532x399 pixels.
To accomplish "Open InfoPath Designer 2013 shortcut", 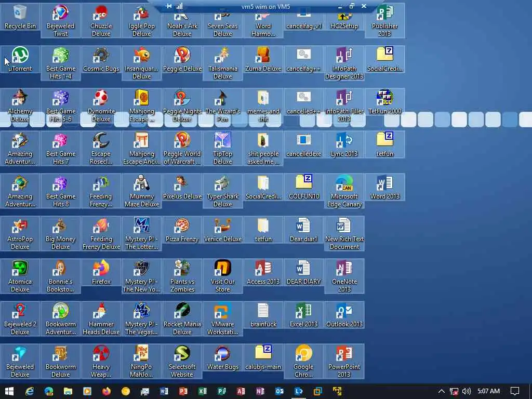I will click(344, 63).
